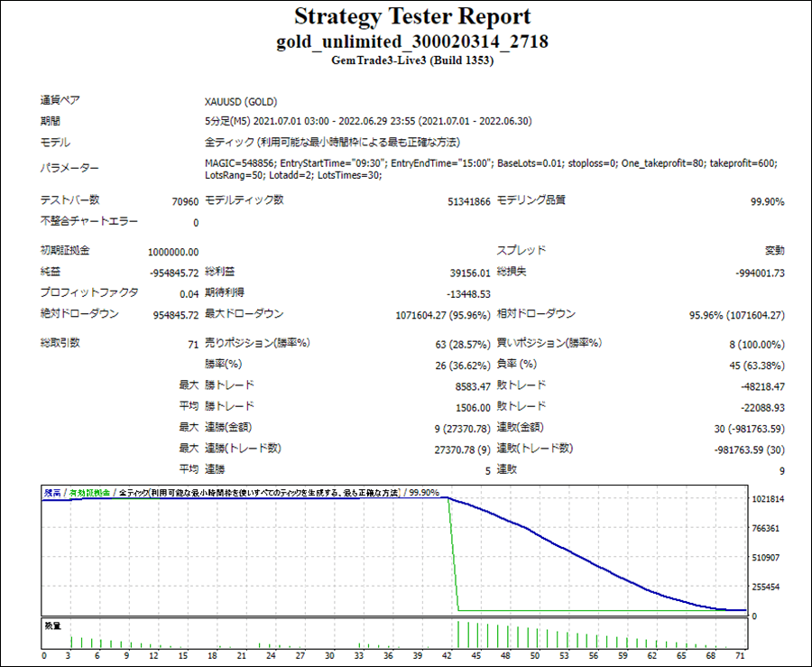Click the 残高 balance legend label
This screenshot has height=667, width=812.
click(x=52, y=493)
